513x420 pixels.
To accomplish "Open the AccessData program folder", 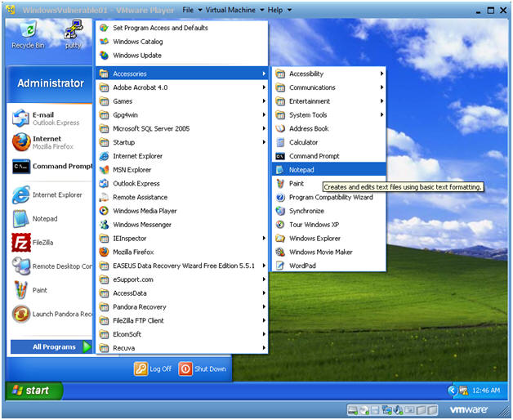I will click(182, 293).
